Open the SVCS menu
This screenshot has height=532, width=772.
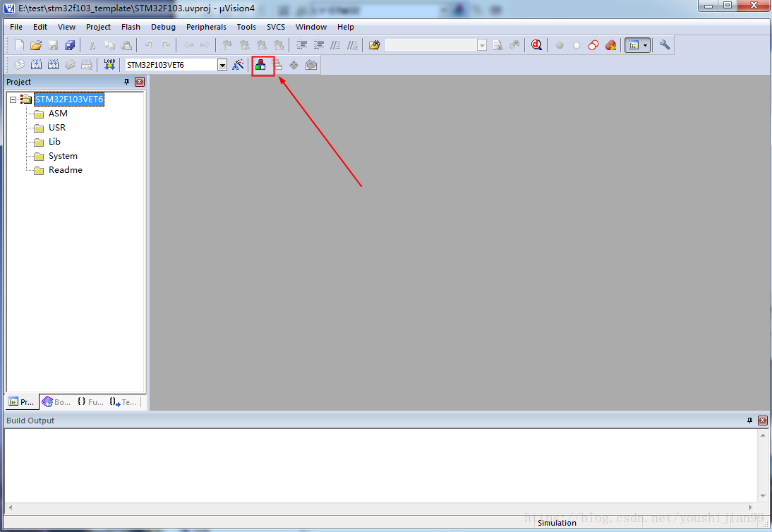[276, 27]
